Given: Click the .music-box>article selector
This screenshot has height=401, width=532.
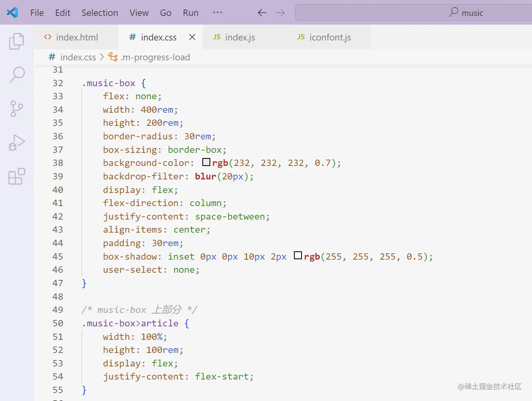Looking at the screenshot, I should coord(130,323).
